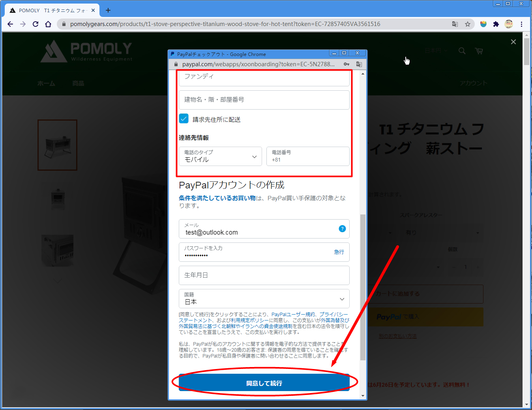This screenshot has height=410, width=532.
Task: Click the 建物名・階・部屋番号 field
Action: point(264,100)
